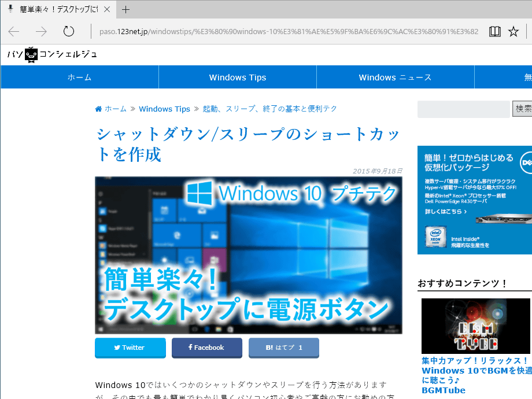
Task: Follow the 起動、スリープ、終了の基本と便利テク breadcrumb link
Action: point(269,109)
